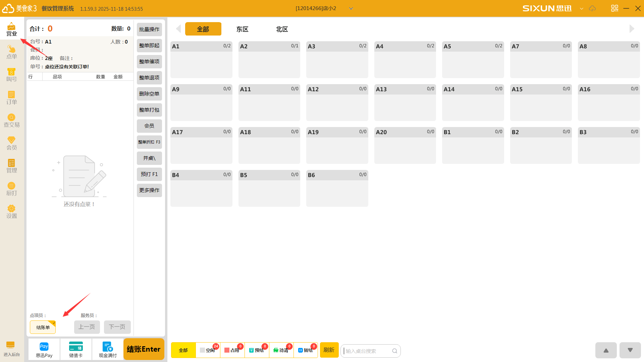Open the 点单 ordering sidebar icon
644x362 pixels.
click(11, 52)
